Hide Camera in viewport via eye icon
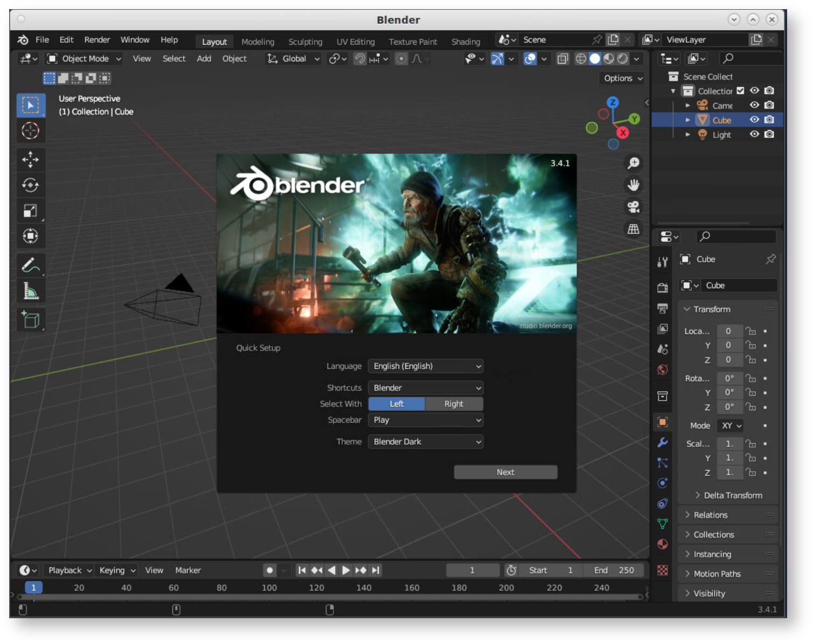This screenshot has height=644, width=813. (x=754, y=105)
